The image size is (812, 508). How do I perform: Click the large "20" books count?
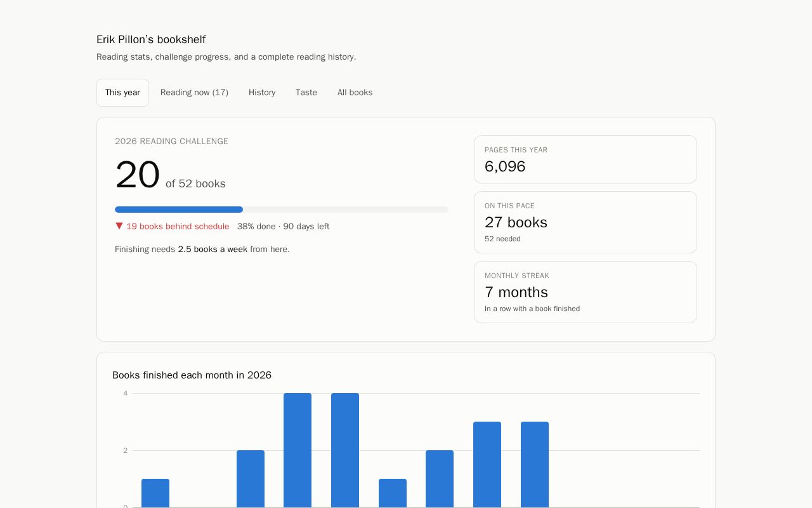point(137,175)
